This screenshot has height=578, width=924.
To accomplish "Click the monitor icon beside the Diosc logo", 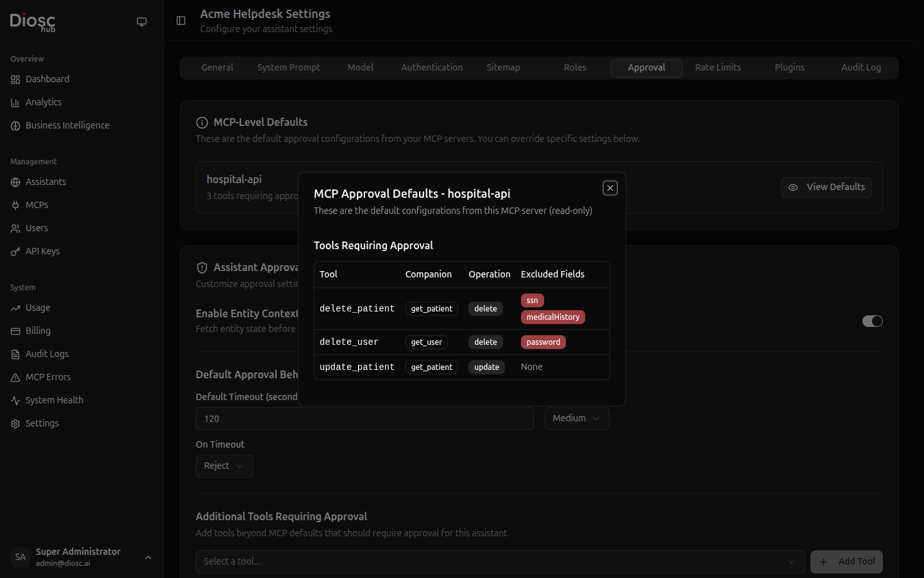I will 142,22.
